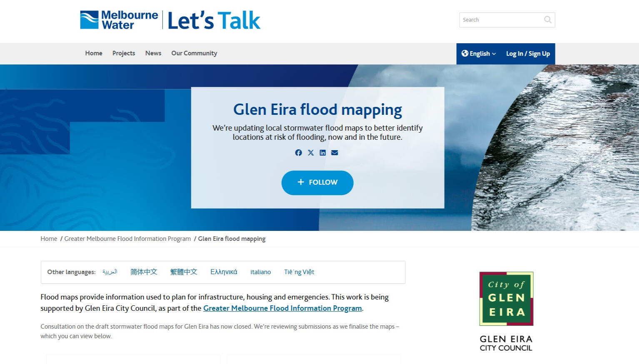Share the page via email icon
This screenshot has height=364, width=639.
click(x=334, y=153)
